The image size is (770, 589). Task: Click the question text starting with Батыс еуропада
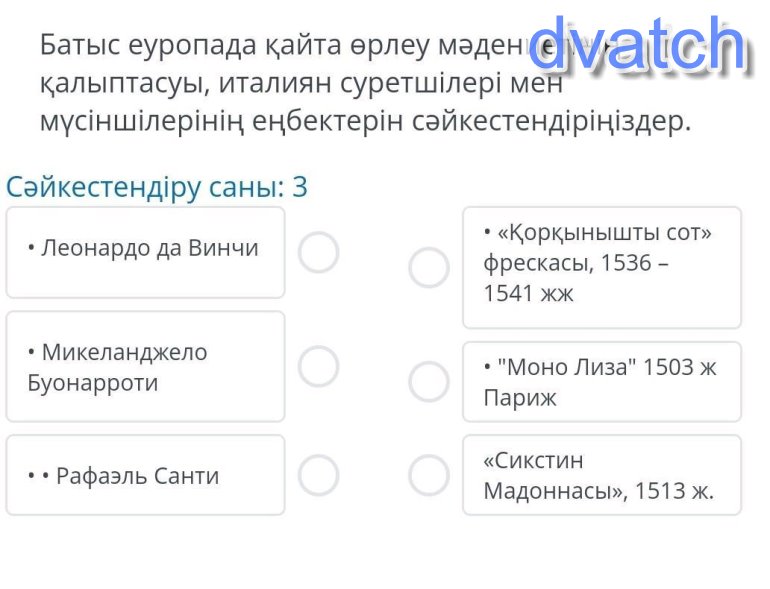pyautogui.click(x=366, y=83)
